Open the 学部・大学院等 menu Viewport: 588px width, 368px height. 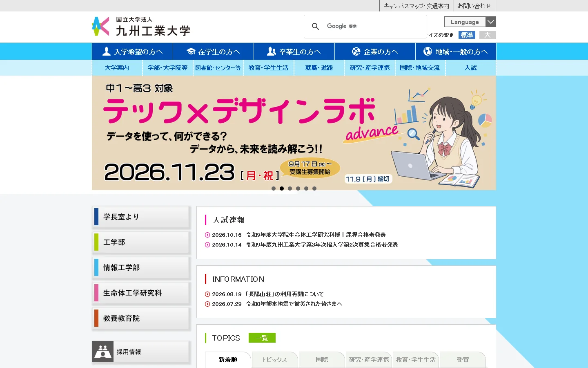click(x=167, y=68)
